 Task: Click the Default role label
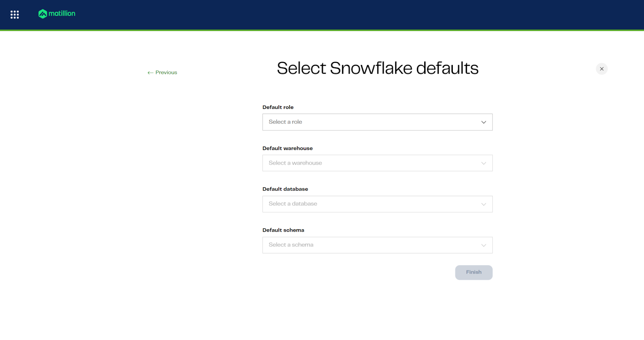[278, 107]
